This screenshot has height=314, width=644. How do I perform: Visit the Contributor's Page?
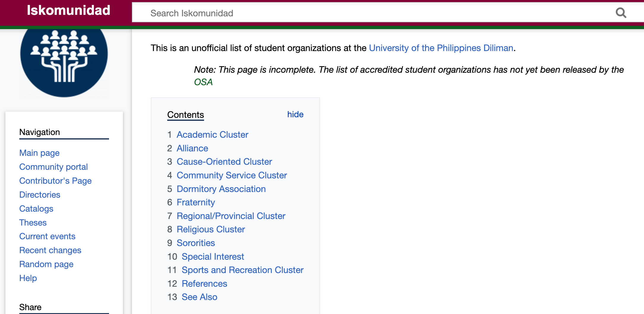click(55, 181)
